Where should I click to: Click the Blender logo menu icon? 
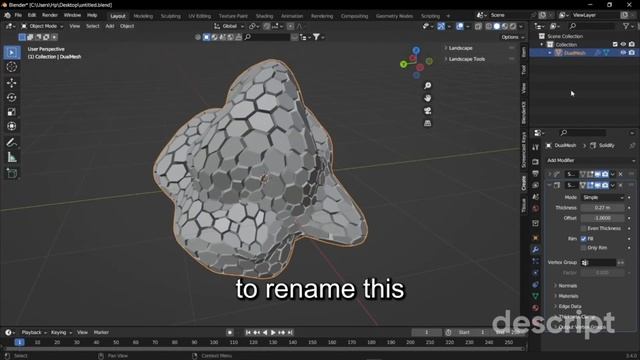coord(7,15)
